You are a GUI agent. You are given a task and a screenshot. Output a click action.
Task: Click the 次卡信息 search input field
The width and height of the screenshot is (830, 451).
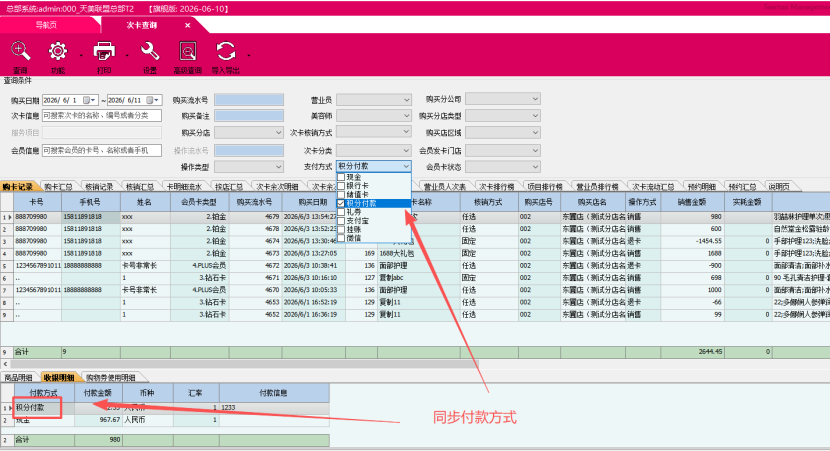tap(102, 115)
